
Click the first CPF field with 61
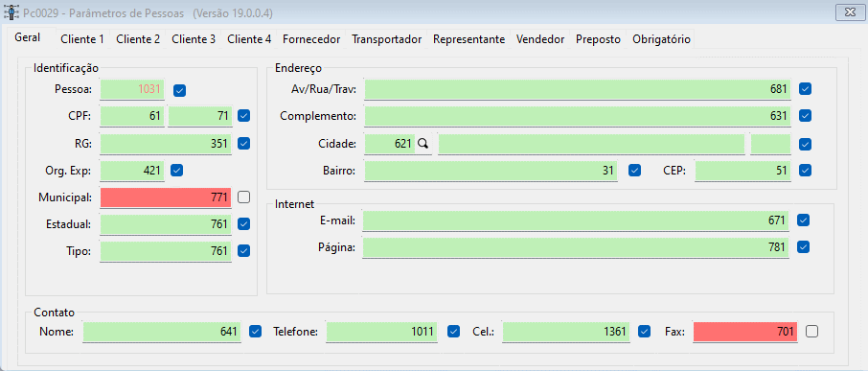pos(132,116)
